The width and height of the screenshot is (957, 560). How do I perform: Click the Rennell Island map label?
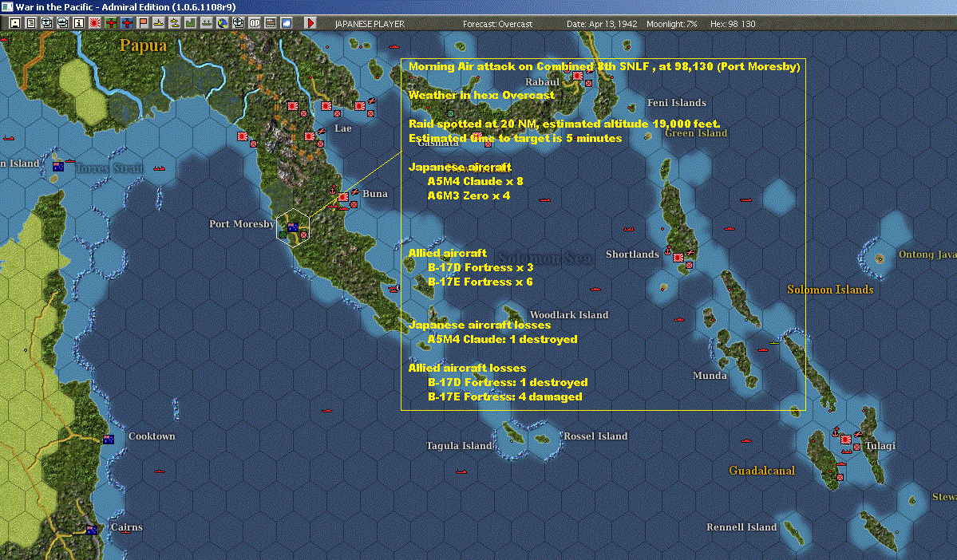(741, 527)
